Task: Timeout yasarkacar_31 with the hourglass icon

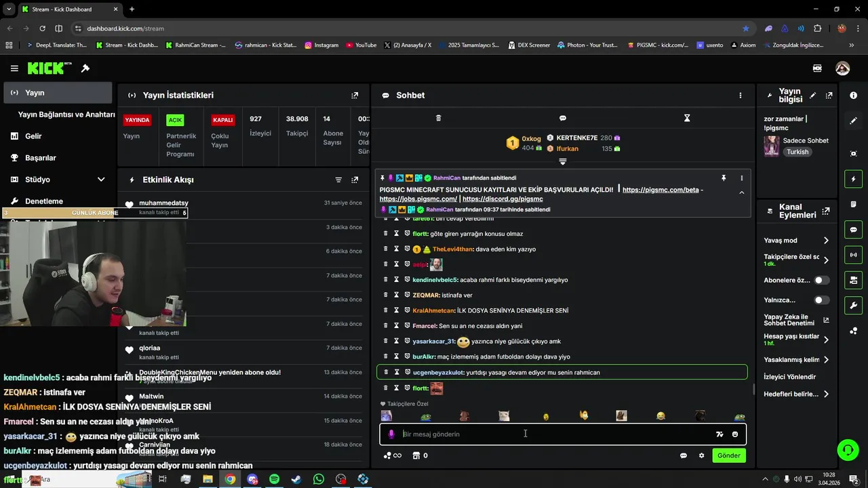Action: click(x=397, y=342)
